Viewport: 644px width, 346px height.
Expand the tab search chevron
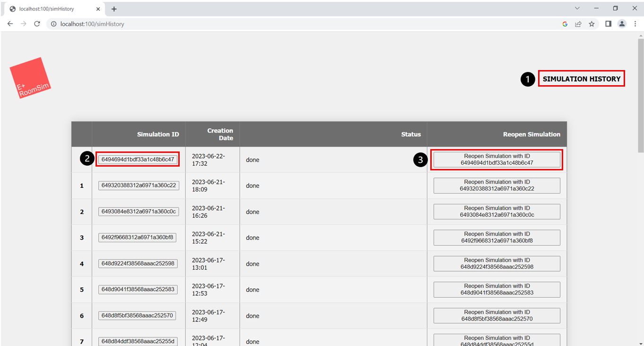pyautogui.click(x=577, y=9)
